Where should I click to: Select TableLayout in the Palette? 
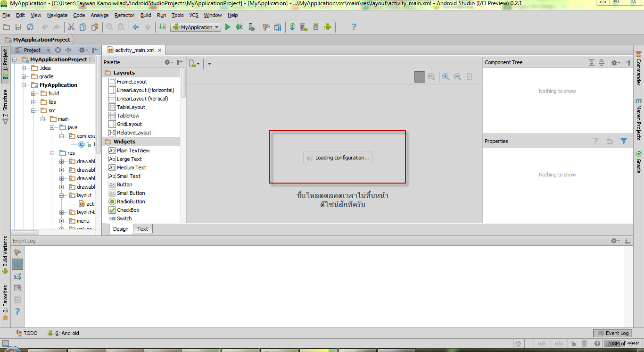tap(127, 107)
